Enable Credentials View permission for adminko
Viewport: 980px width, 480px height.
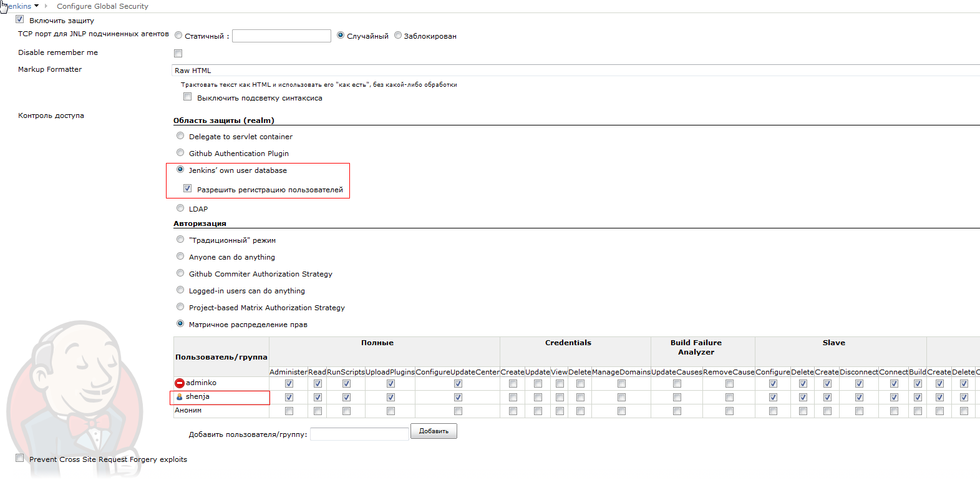(x=560, y=384)
